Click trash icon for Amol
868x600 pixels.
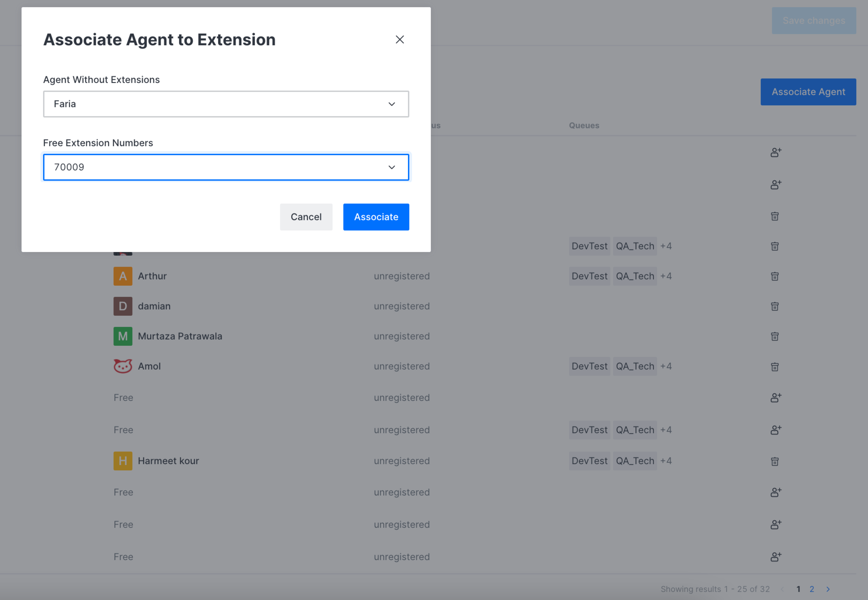coord(774,367)
